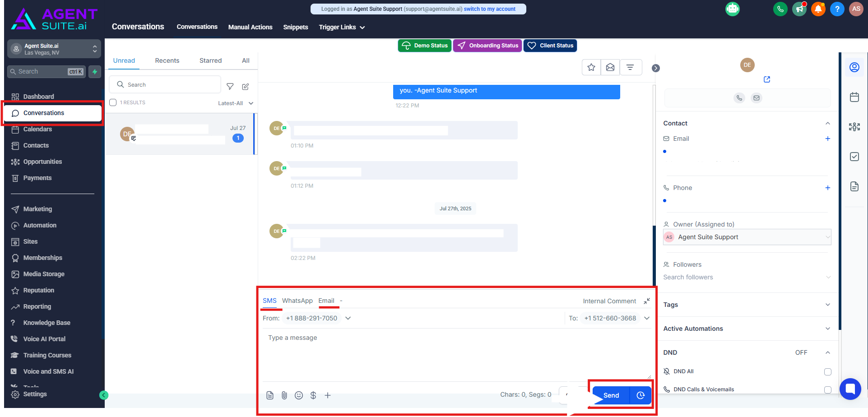
Task: Switch to the All conversations tab
Action: 246,60
